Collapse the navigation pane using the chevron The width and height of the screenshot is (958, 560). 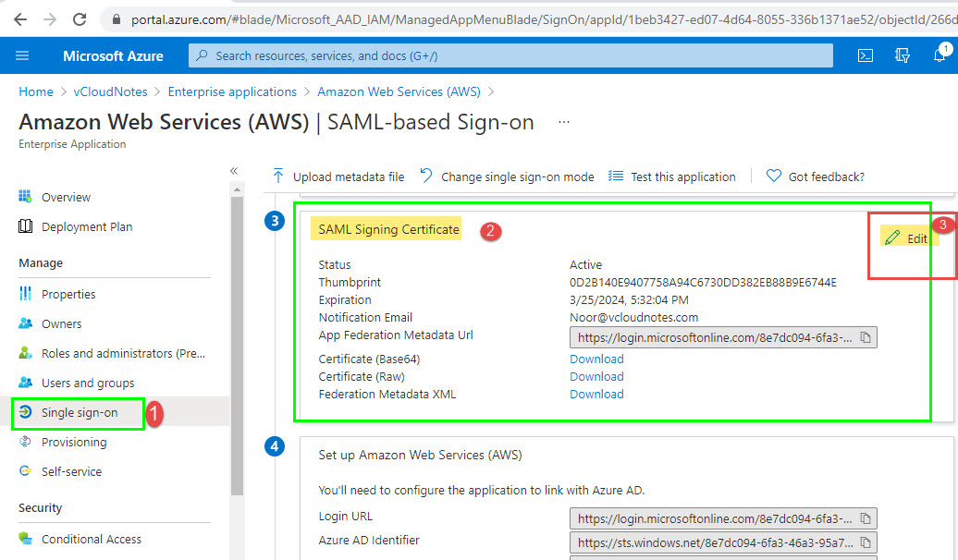(234, 170)
